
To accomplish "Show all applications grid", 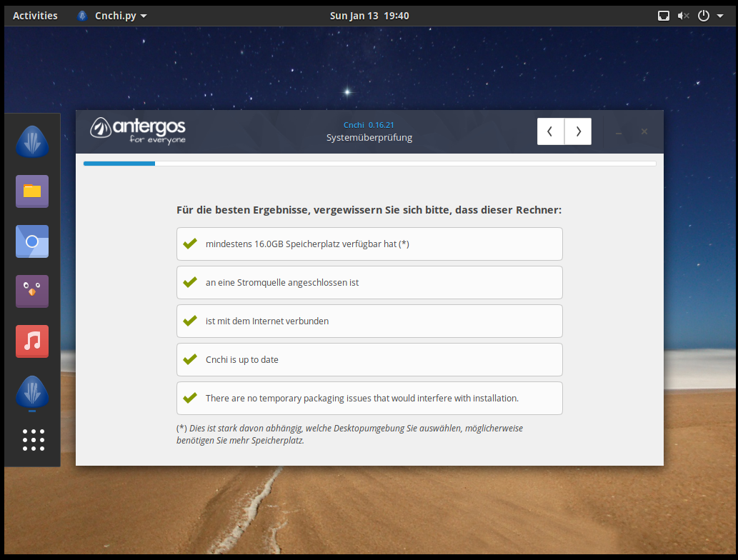I will [33, 440].
